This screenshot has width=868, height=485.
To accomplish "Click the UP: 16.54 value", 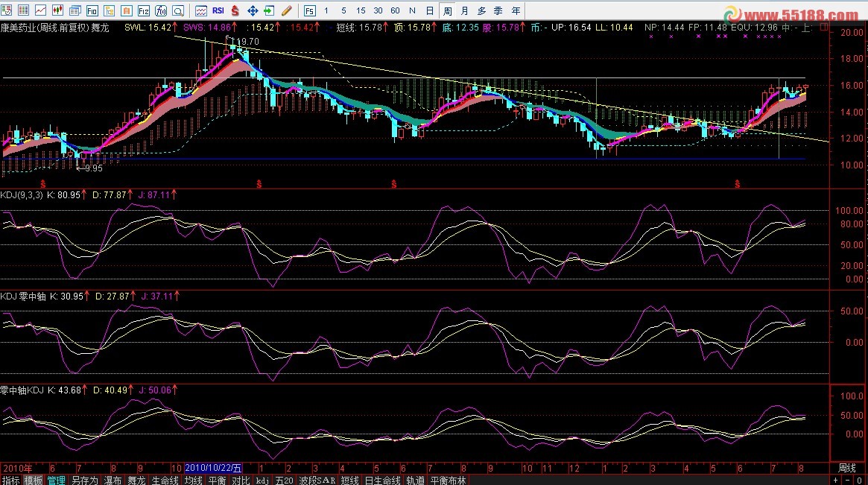I will (x=571, y=27).
